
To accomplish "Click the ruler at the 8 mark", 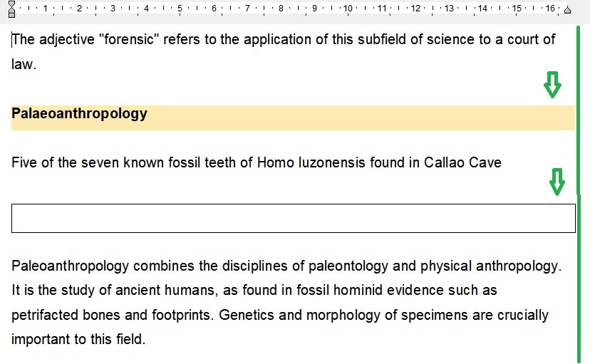I will (281, 9).
